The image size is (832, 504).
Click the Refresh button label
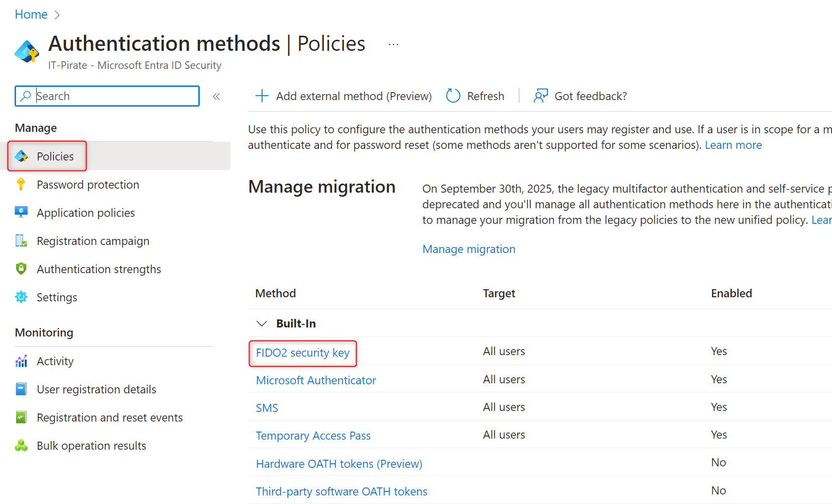point(485,96)
